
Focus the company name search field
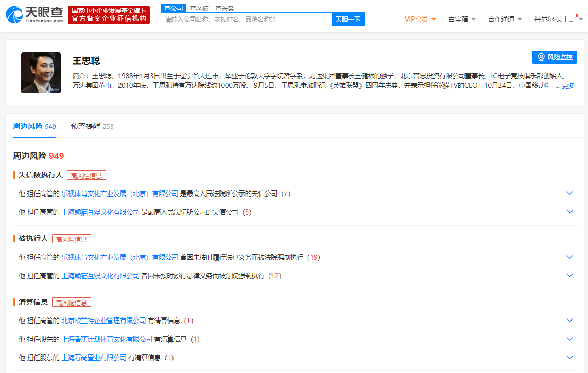click(x=247, y=19)
